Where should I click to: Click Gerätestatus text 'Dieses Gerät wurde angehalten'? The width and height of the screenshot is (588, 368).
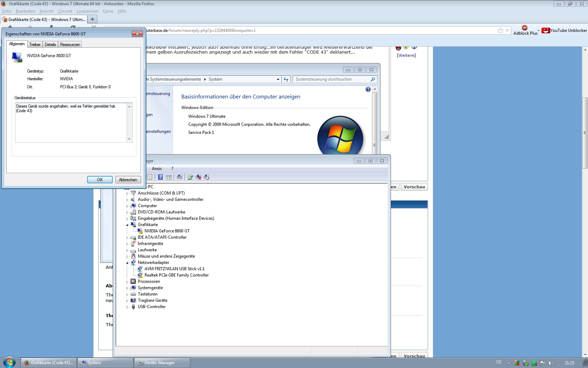point(66,106)
